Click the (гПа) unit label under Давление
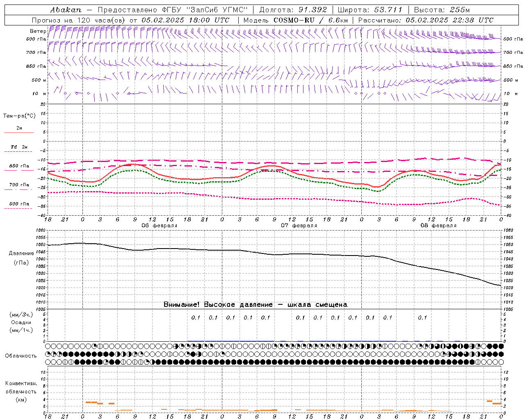Viewport: 525px width, 420px height. pos(21,263)
